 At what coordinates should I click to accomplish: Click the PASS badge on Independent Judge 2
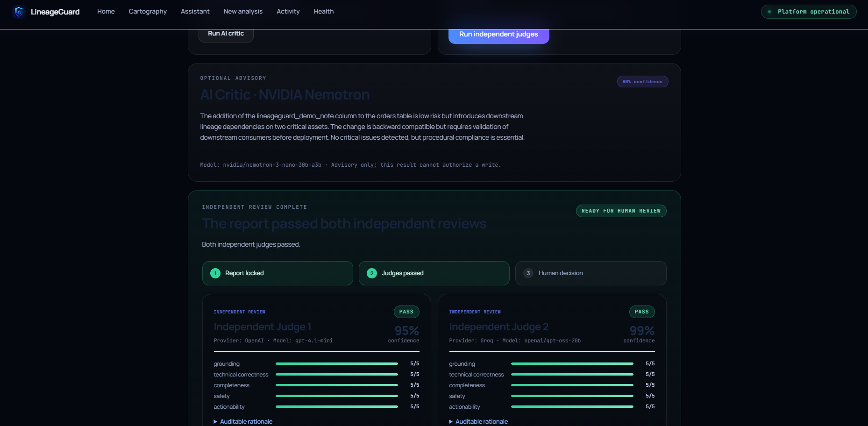(642, 312)
